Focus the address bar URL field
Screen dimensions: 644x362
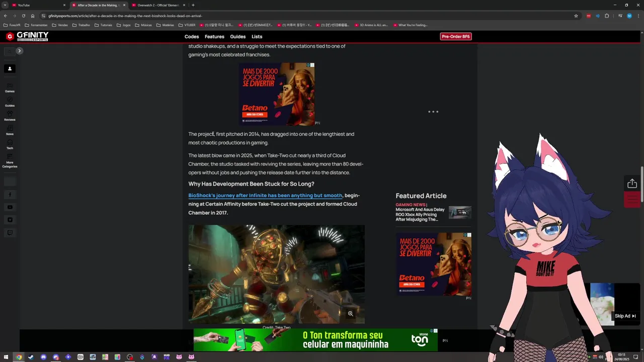tap(309, 16)
